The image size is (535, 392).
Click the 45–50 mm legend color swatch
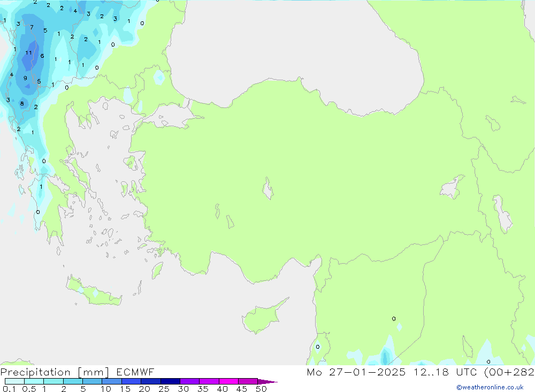coord(248,381)
